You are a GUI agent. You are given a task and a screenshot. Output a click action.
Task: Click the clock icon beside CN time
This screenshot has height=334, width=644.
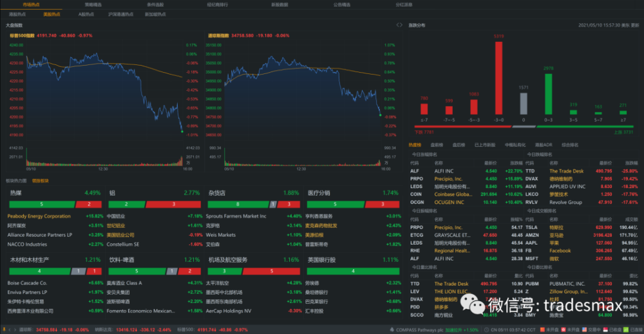tap(486, 329)
